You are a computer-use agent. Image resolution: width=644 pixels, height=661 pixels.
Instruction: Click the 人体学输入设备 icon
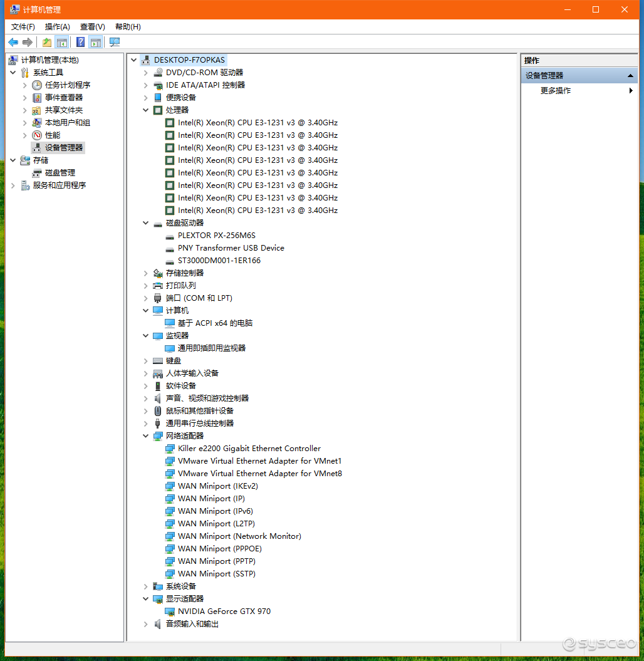158,373
